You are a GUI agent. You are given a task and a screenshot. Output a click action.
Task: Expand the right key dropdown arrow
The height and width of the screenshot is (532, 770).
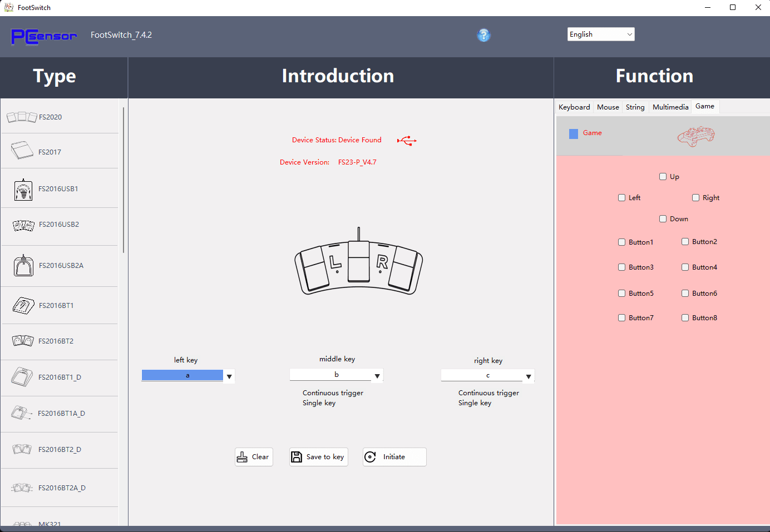pos(529,376)
